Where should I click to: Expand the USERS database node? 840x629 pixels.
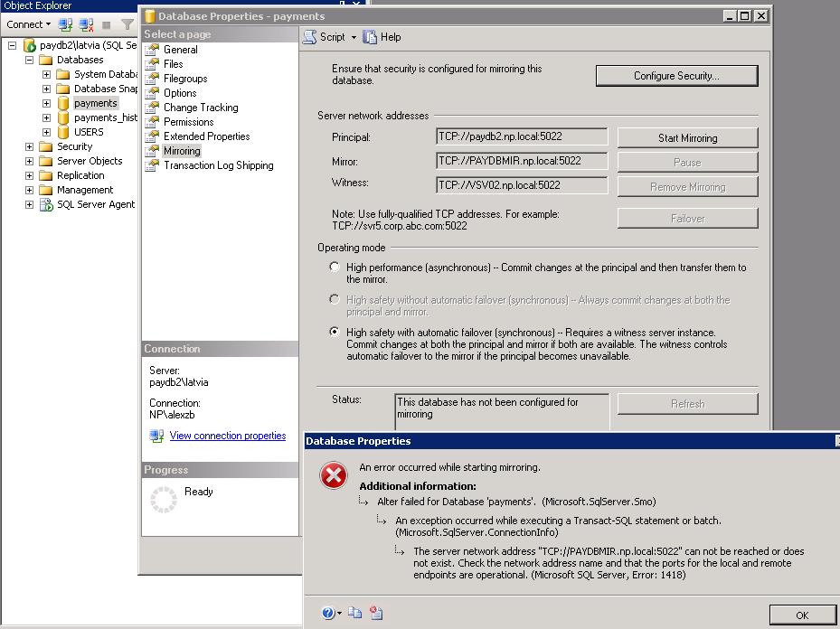tap(47, 132)
